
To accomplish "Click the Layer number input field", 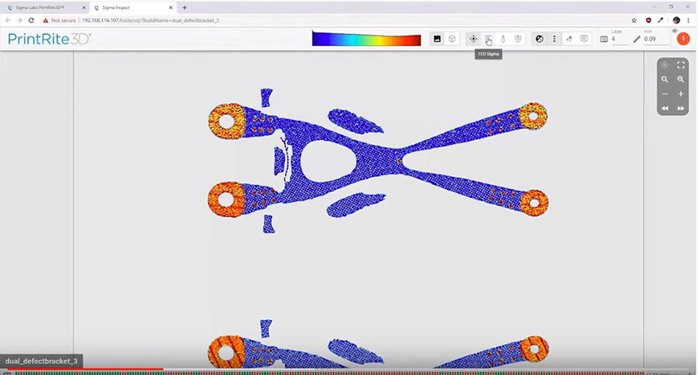I will (x=619, y=39).
